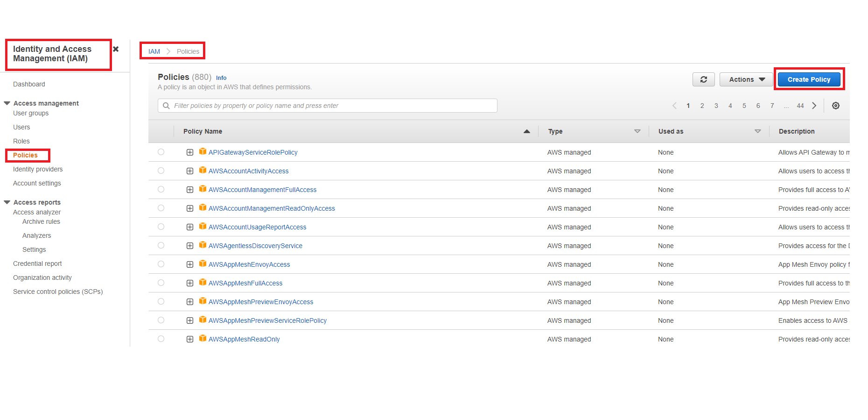Open Archive rules under Access analyzer
This screenshot has width=868, height=420.
41,221
